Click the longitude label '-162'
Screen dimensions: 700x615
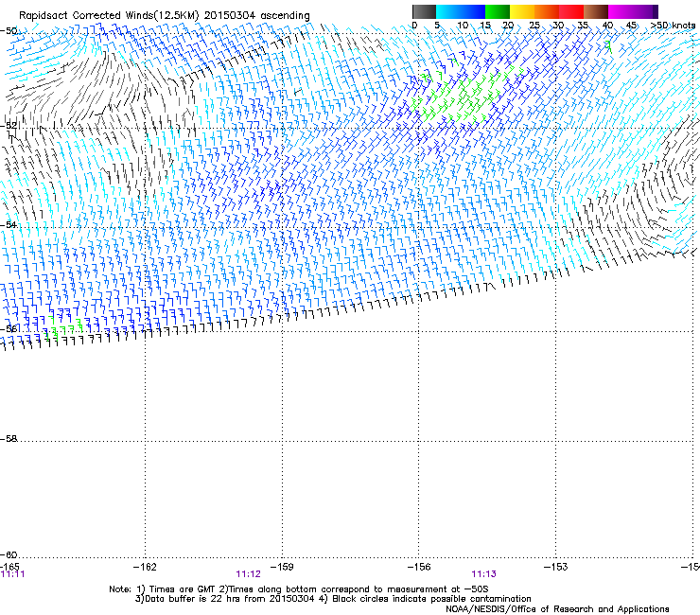click(x=145, y=567)
